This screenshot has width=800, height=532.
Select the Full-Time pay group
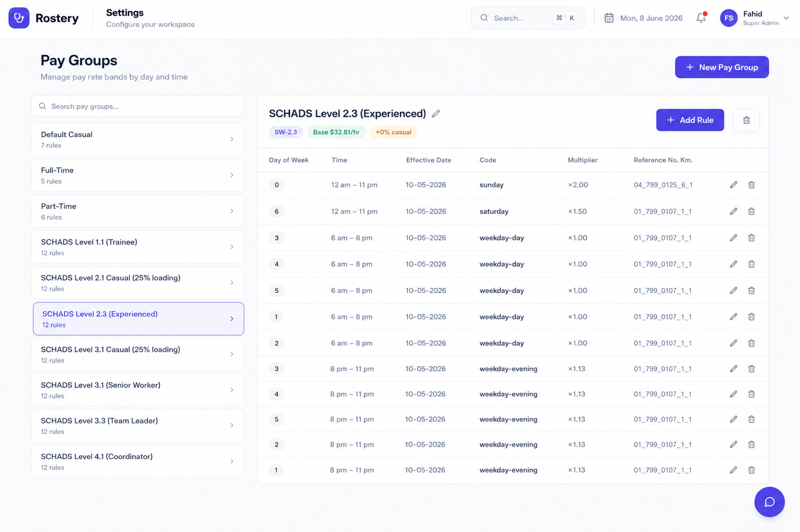coord(137,175)
